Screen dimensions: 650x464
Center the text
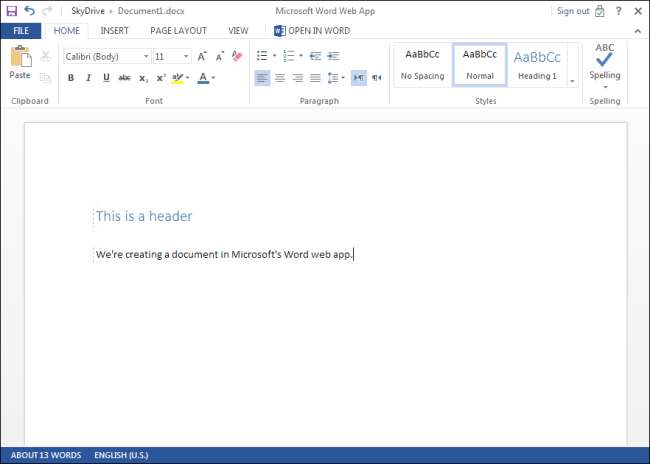coord(280,78)
